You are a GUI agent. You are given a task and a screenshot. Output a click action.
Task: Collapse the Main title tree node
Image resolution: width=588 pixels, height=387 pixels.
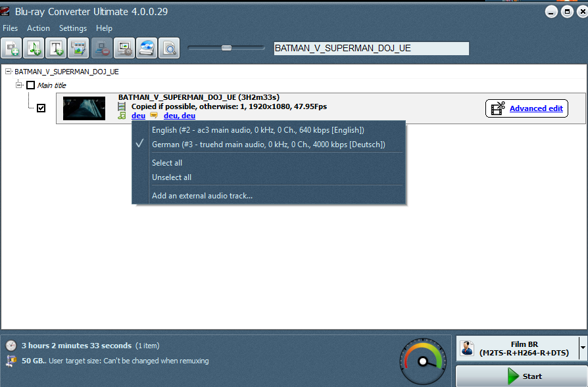pyautogui.click(x=19, y=85)
